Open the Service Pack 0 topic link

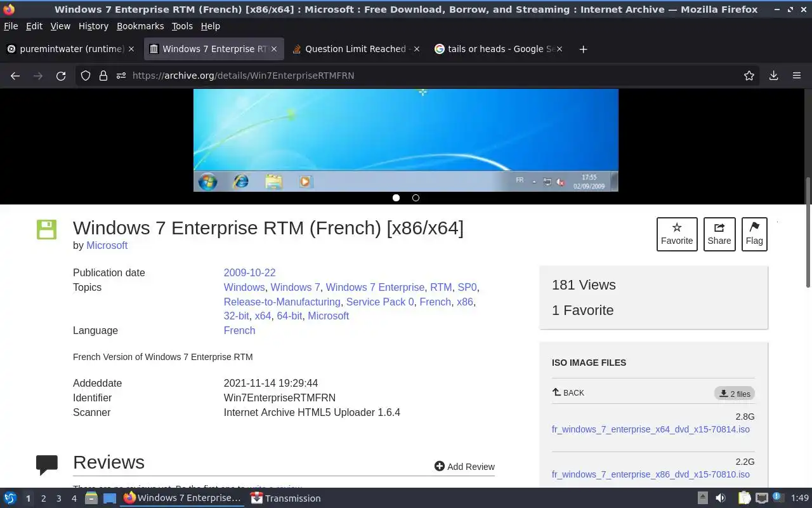tap(380, 302)
